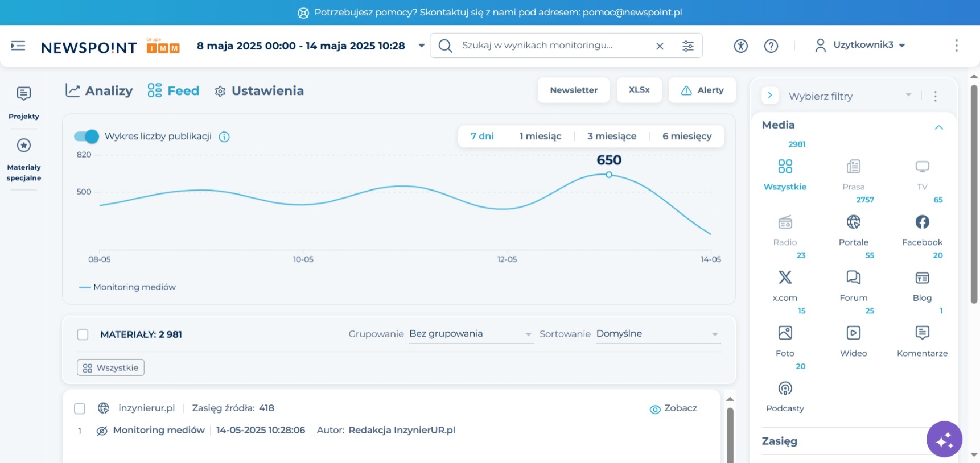The width and height of the screenshot is (980, 463).
Task: Click the date range text
Action: pos(301,46)
